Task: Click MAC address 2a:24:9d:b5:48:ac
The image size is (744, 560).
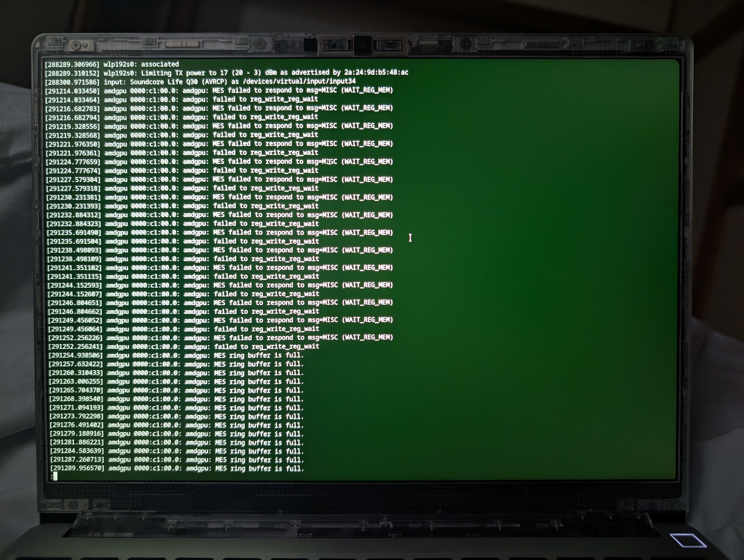Action: [376, 72]
